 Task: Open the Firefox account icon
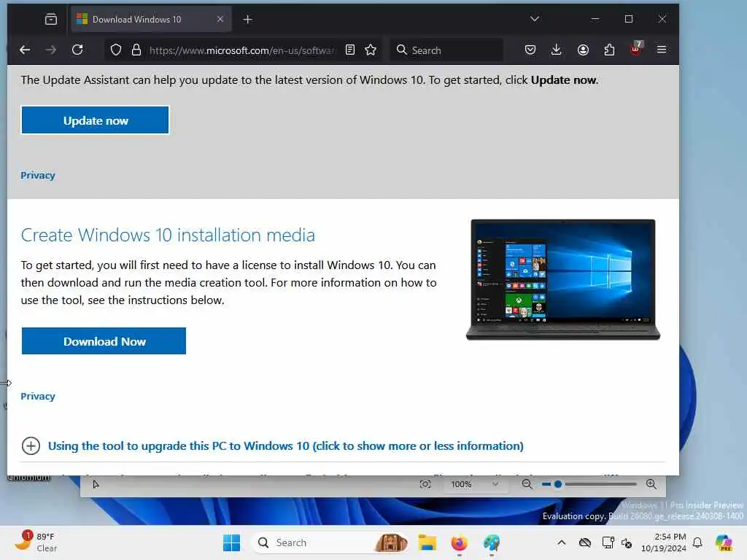click(x=583, y=50)
